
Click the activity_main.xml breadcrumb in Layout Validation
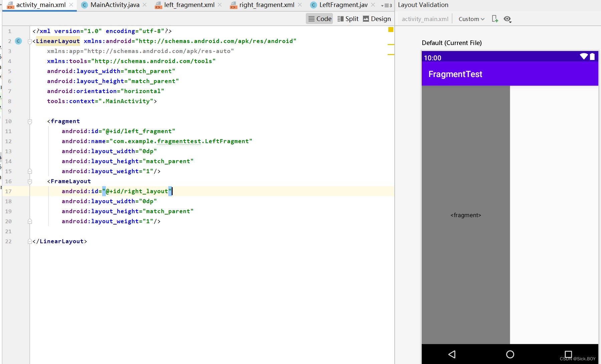click(424, 19)
